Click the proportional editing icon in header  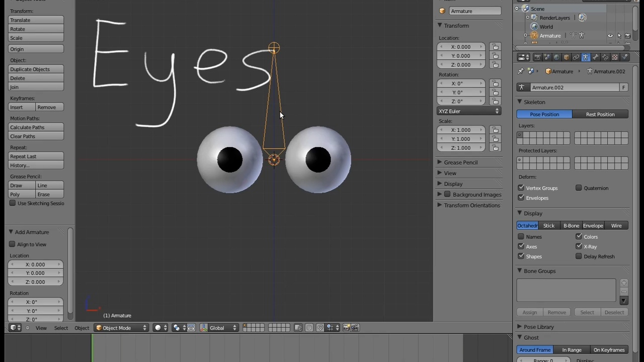pos(309,328)
